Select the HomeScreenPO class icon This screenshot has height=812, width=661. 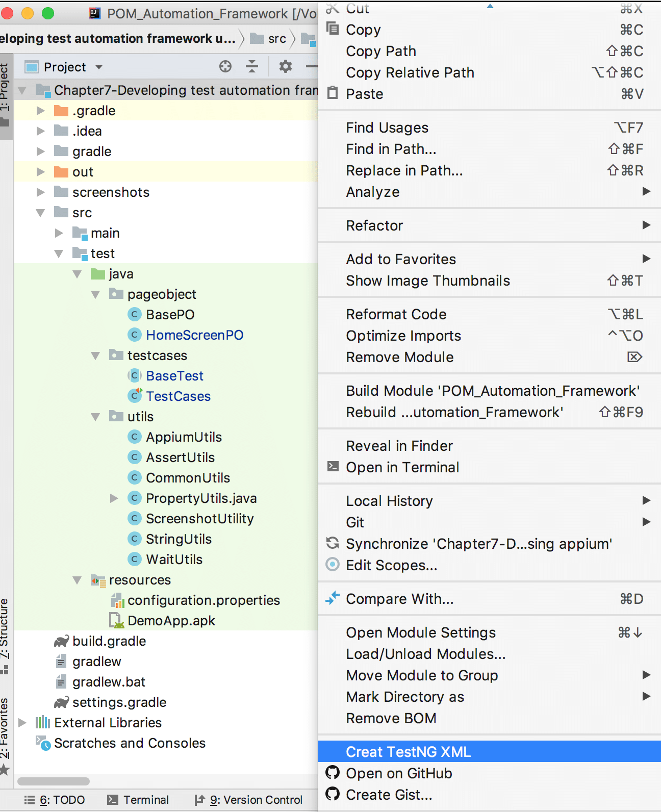[134, 335]
